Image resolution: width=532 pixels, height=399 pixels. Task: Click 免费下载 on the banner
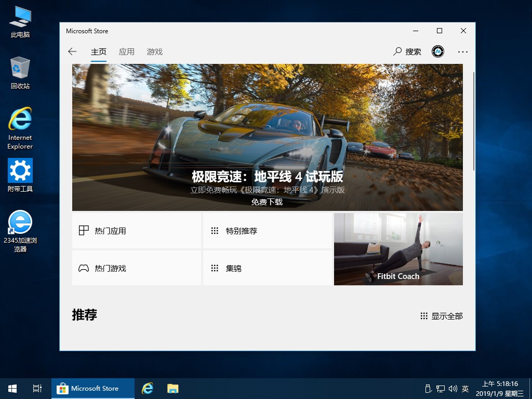coord(267,202)
